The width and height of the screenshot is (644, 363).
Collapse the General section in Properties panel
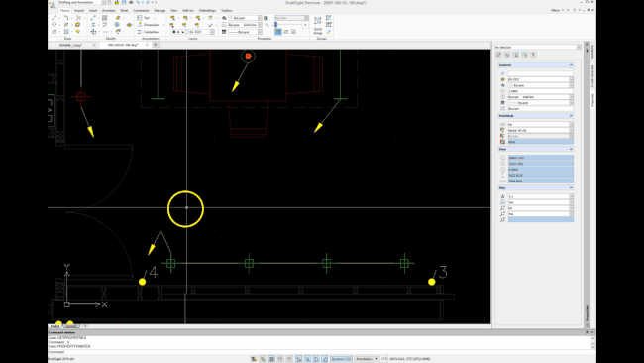[571, 65]
